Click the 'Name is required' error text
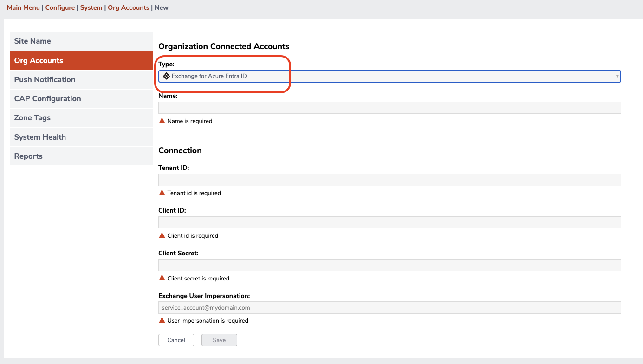This screenshot has height=364, width=643. 190,121
